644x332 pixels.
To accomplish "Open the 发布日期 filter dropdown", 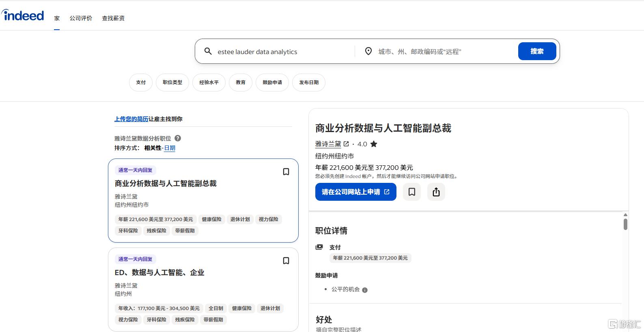I will pyautogui.click(x=309, y=82).
